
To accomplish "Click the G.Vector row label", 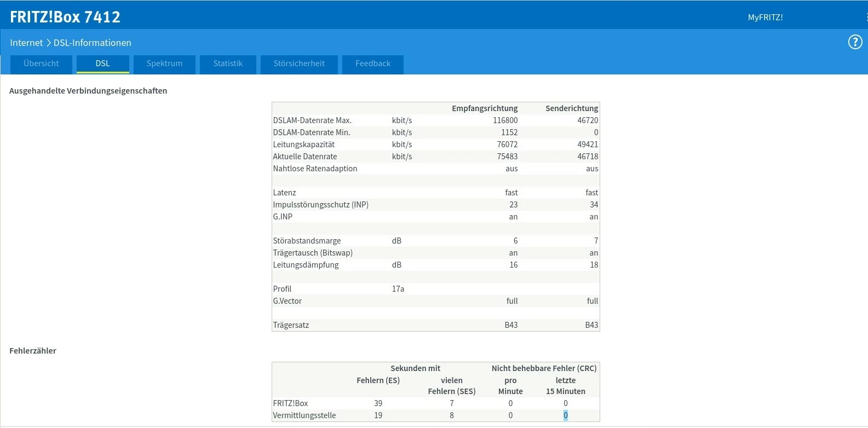I will (x=288, y=301).
